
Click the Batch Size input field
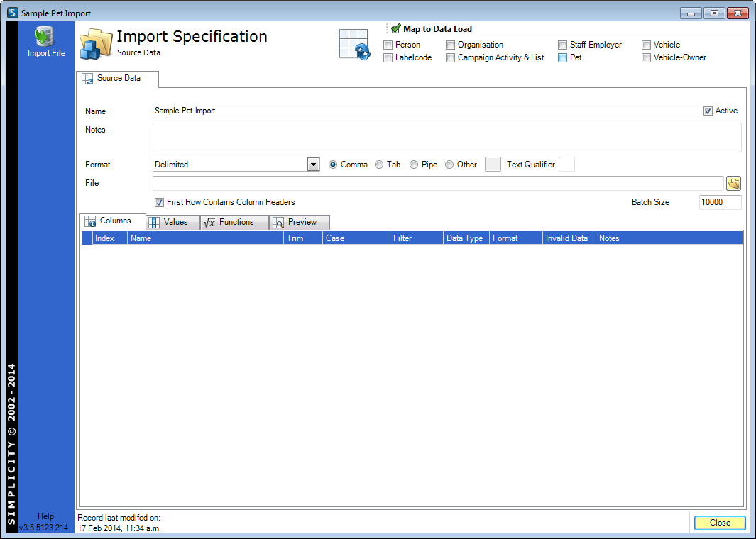pyautogui.click(x=721, y=202)
